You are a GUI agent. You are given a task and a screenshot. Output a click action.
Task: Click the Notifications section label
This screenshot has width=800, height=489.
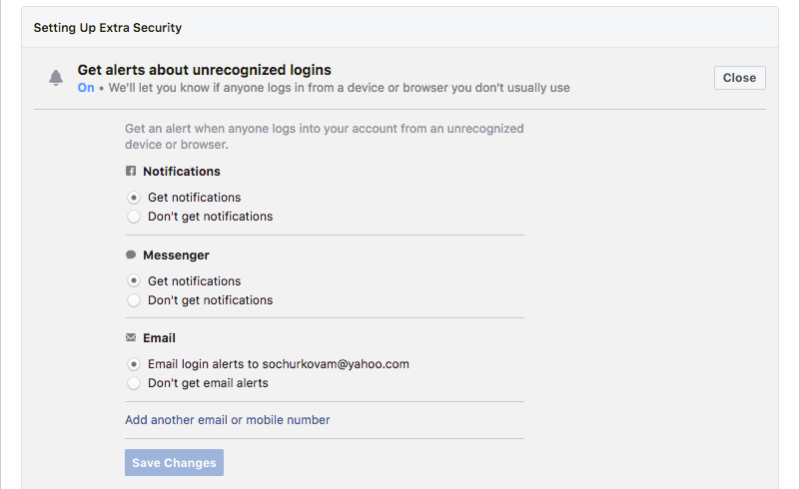(182, 171)
